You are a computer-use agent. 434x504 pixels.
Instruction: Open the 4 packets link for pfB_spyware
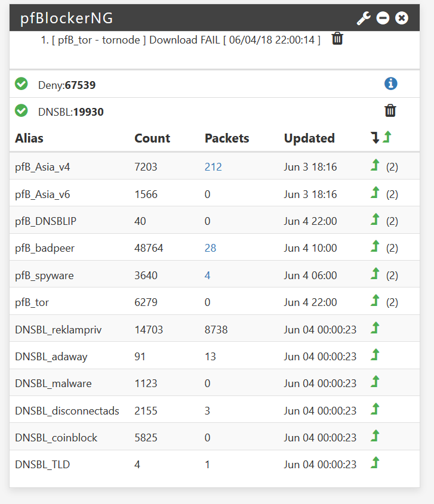207,276
